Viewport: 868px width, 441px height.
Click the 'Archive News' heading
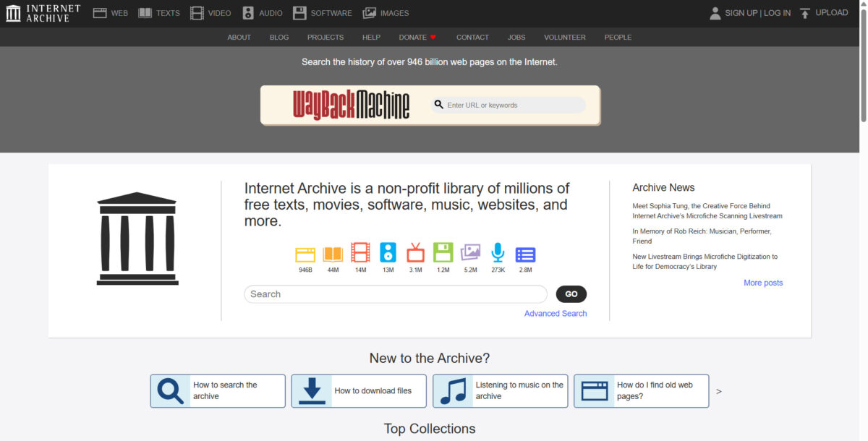coord(663,187)
